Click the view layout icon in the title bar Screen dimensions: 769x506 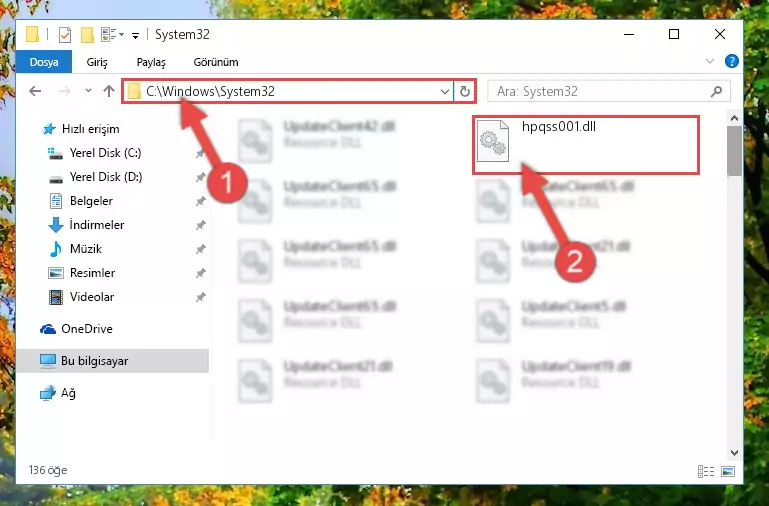(x=109, y=35)
